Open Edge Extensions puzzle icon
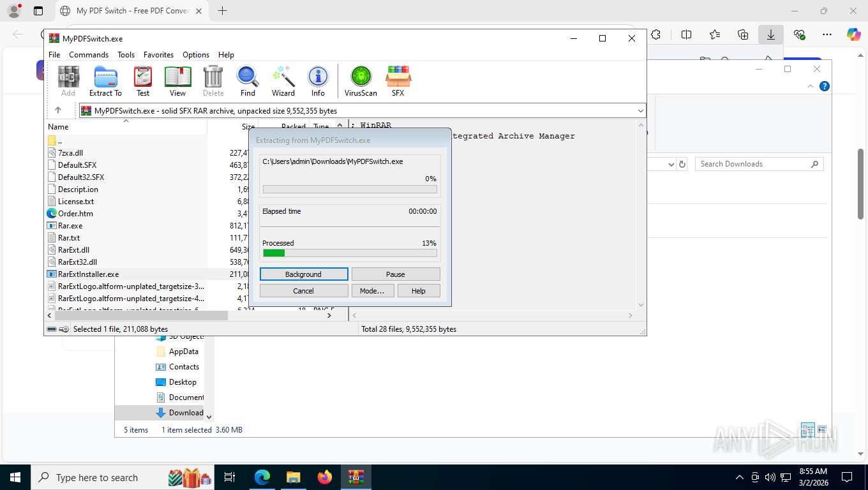Screen dimensions: 868x490 655,34
